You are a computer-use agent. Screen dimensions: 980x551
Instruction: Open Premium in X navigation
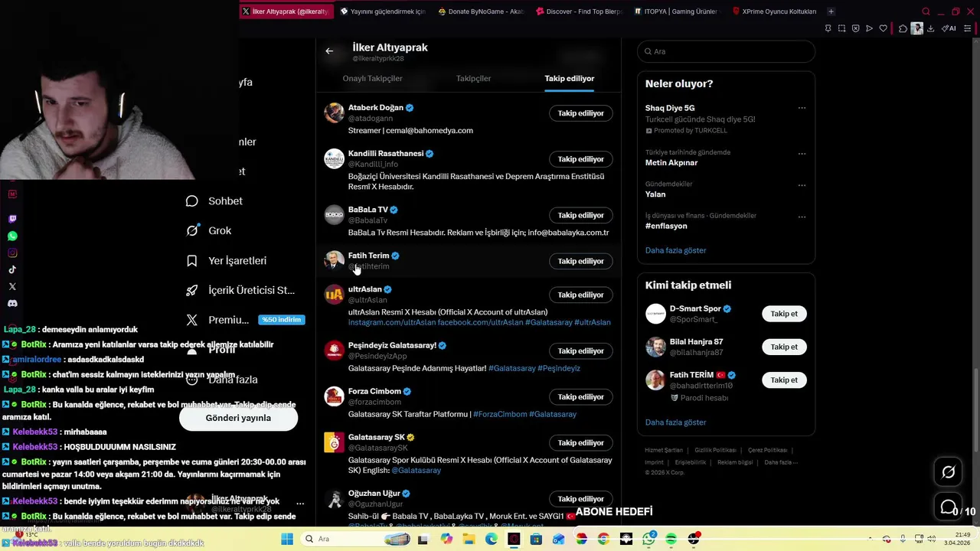point(245,320)
